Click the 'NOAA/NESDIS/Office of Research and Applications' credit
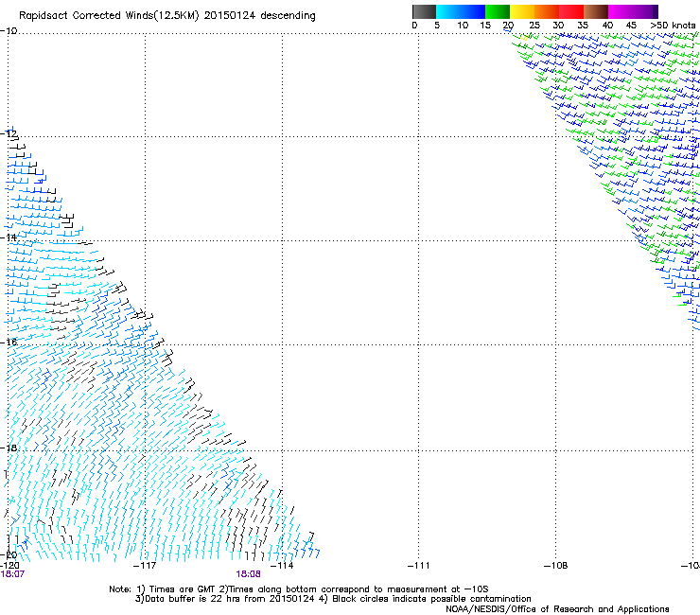 (557, 609)
